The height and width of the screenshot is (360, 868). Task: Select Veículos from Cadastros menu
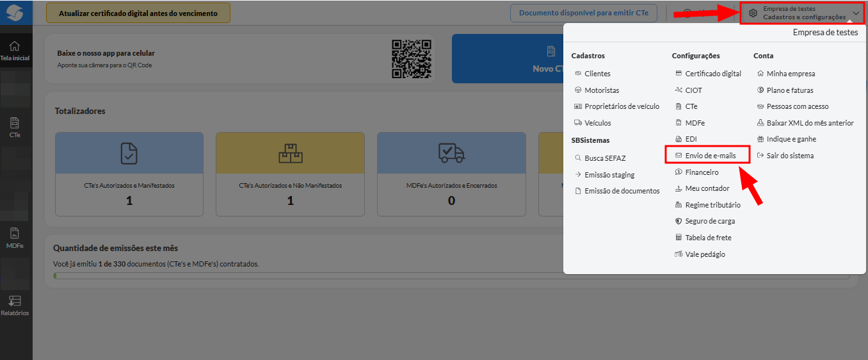coord(597,123)
